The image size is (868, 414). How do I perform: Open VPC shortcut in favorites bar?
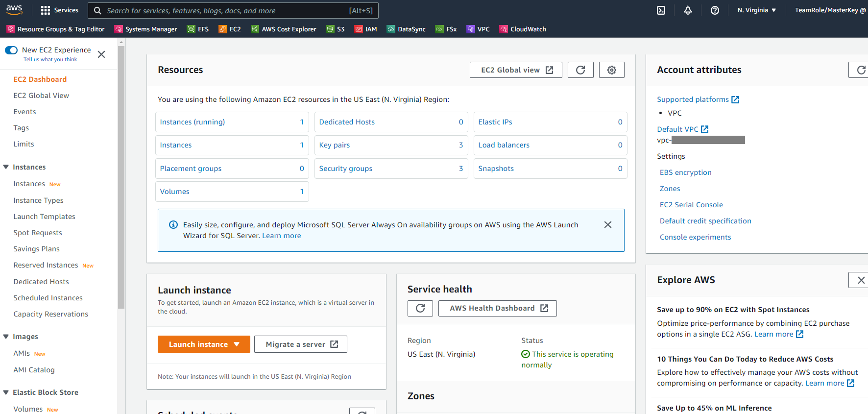[478, 29]
